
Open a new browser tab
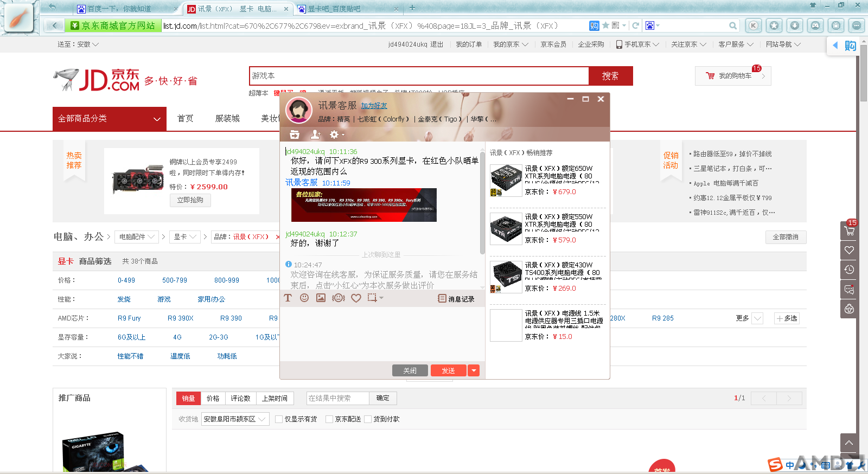coord(412,8)
